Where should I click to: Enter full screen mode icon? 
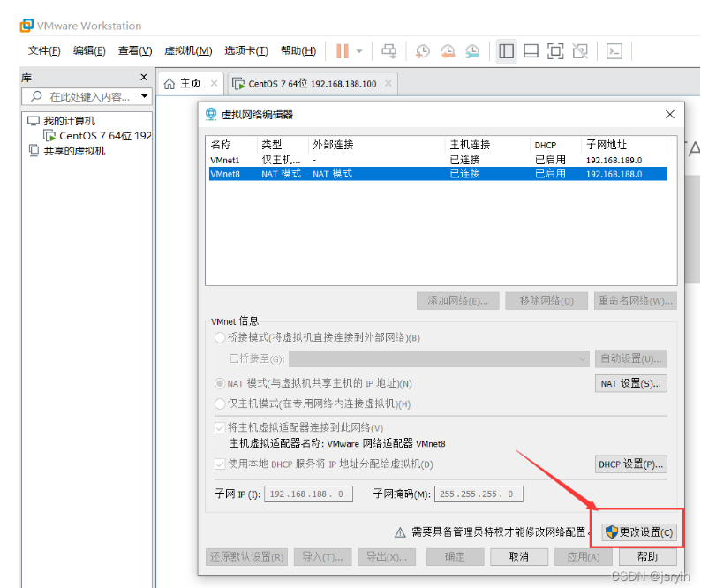(555, 51)
